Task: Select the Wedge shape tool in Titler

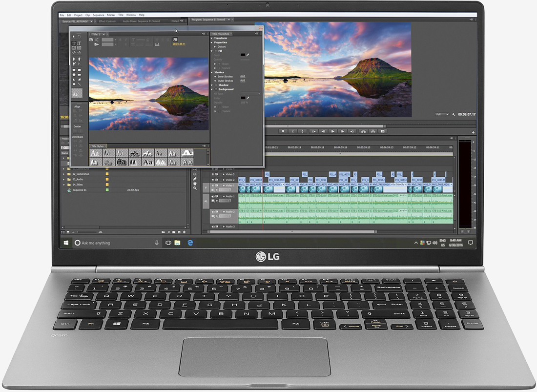Action: pos(74,80)
